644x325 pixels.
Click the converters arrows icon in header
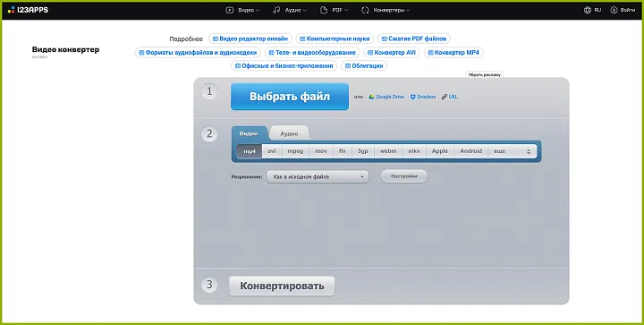[x=365, y=10]
